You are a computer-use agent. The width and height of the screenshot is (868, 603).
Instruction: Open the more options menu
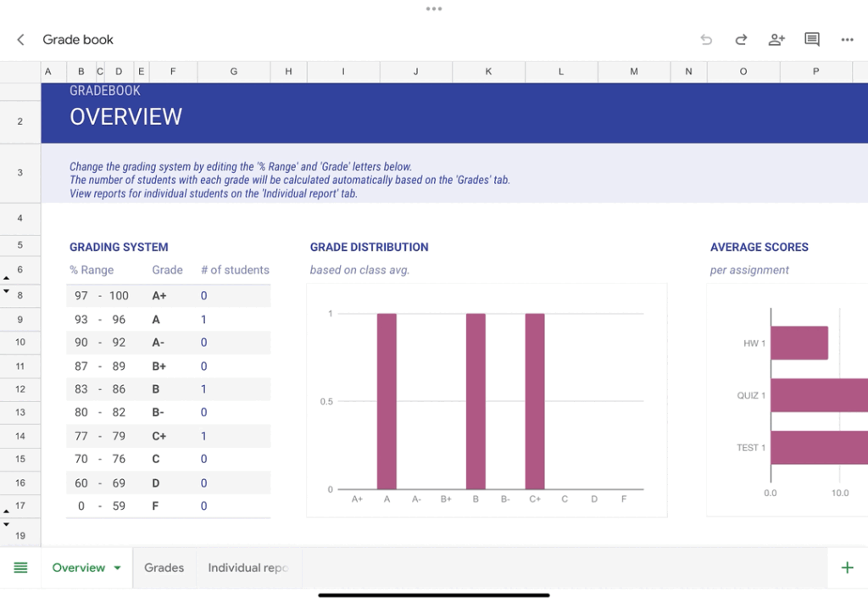click(x=847, y=39)
